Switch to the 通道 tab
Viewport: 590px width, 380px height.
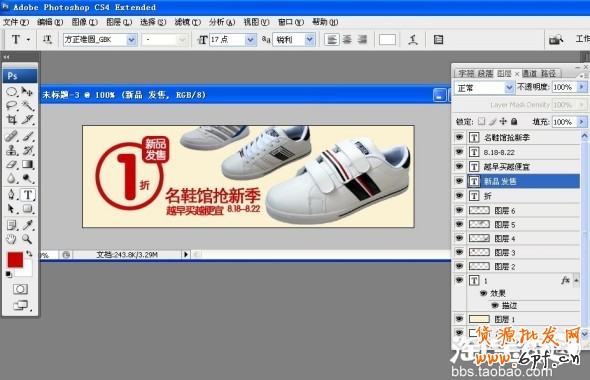[x=529, y=73]
